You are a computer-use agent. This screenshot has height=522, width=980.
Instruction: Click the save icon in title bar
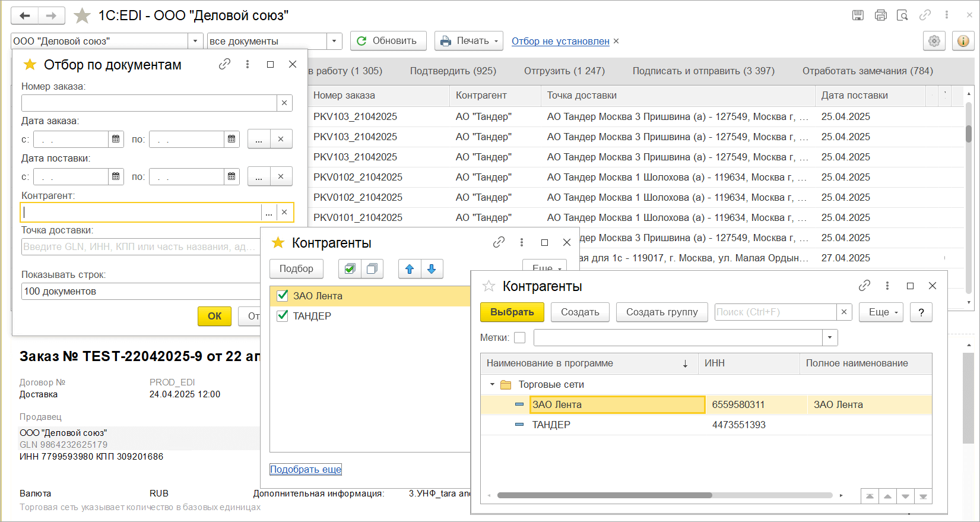click(x=858, y=15)
